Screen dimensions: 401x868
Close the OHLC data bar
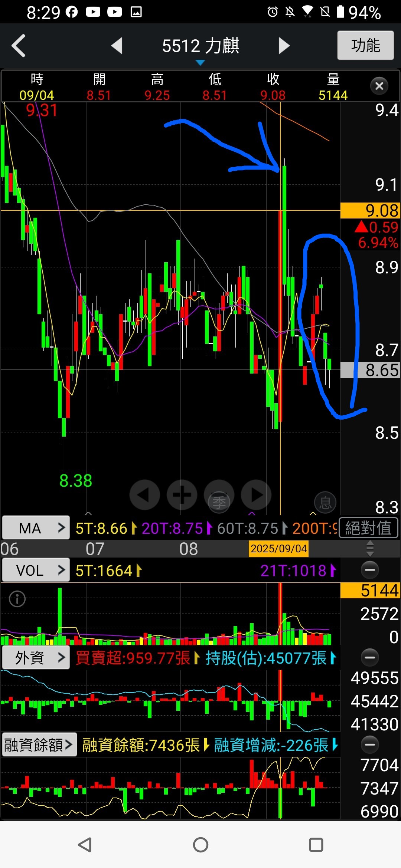coord(379,86)
